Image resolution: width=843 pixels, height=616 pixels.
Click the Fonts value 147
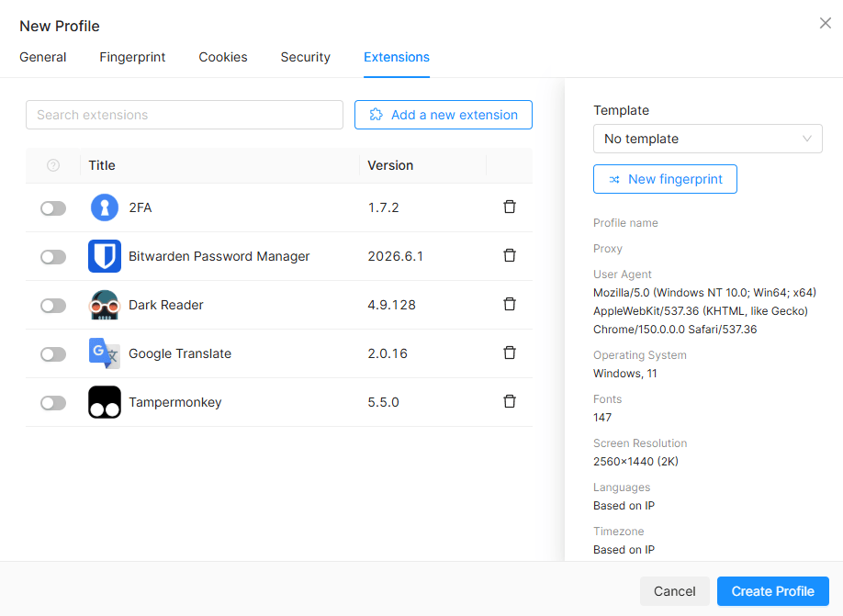[x=602, y=418]
